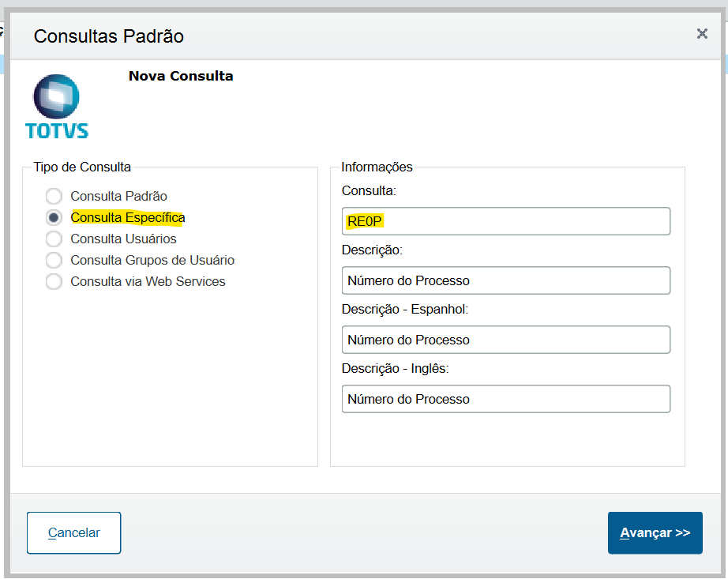Edit the Descrição - Espanhol text field
The width and height of the screenshot is (728, 579).
pyautogui.click(x=505, y=340)
